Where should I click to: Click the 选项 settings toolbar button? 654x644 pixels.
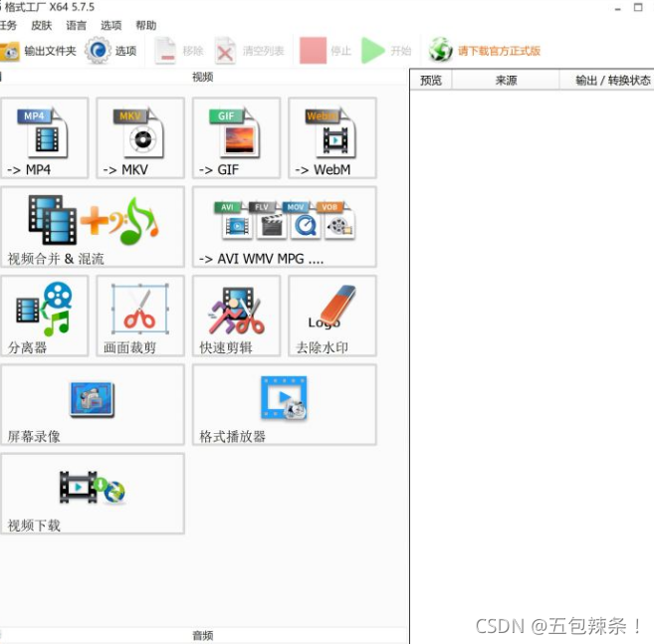click(x=111, y=51)
